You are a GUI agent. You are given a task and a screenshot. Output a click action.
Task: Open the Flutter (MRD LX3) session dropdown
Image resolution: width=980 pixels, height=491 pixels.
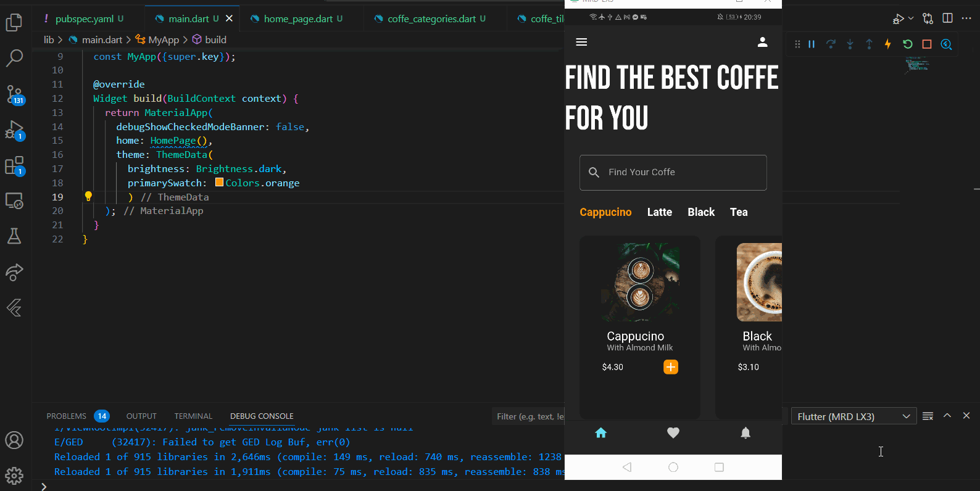click(x=853, y=416)
